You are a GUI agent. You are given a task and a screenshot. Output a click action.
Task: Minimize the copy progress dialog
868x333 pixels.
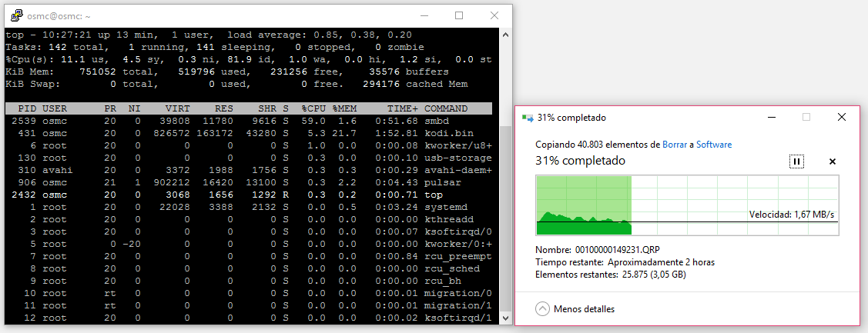point(771,117)
